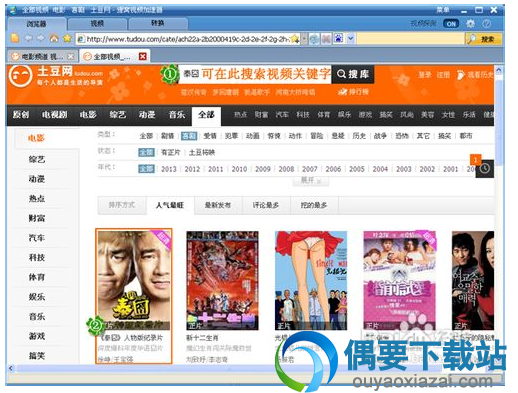518x393 pixels.
Task: Close the 电影频道 browser tab
Action: pos(70,57)
